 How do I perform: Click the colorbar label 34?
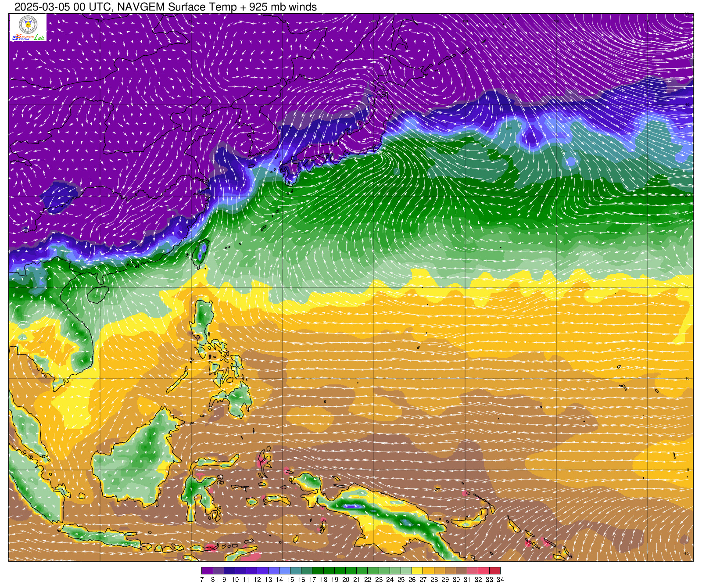coord(501,580)
